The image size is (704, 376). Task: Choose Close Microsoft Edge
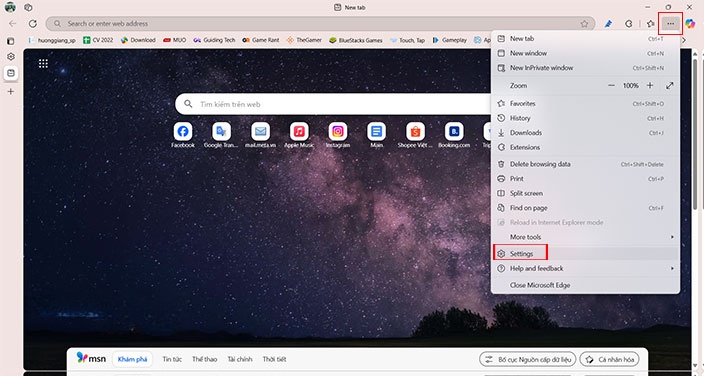[x=585, y=285]
